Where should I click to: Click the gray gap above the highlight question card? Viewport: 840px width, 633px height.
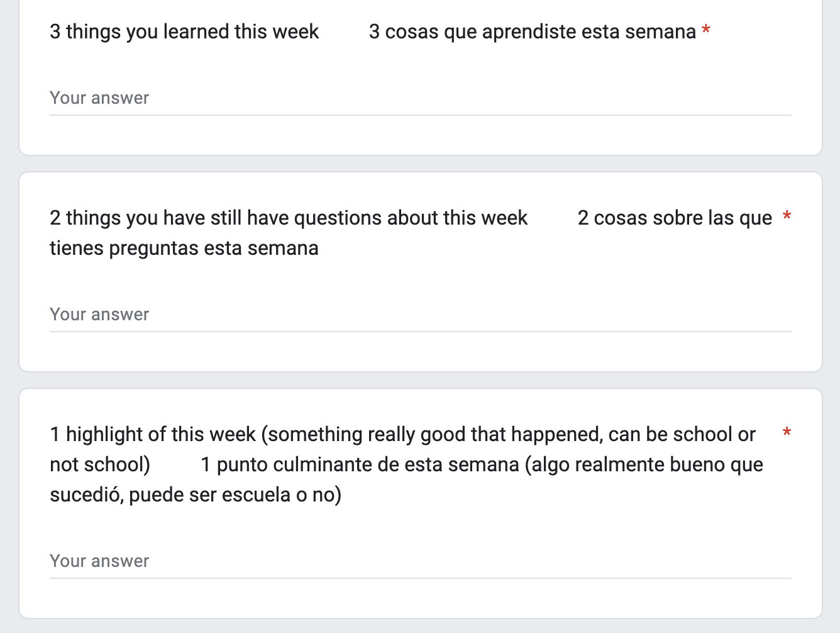420,380
